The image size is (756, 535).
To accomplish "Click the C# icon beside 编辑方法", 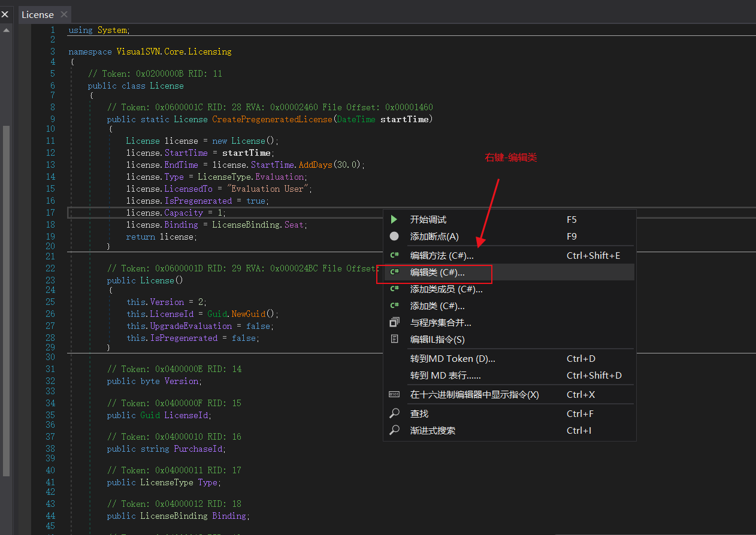I will pyautogui.click(x=394, y=255).
